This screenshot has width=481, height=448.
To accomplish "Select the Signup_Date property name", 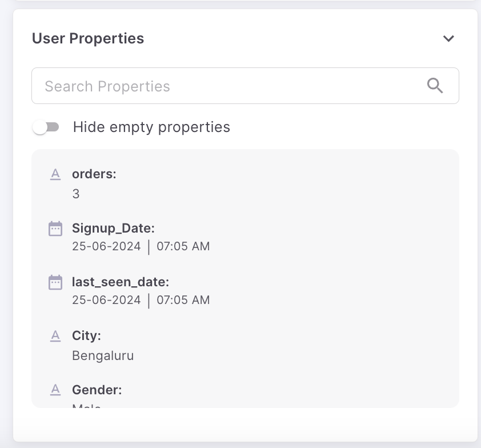I will point(113,229).
